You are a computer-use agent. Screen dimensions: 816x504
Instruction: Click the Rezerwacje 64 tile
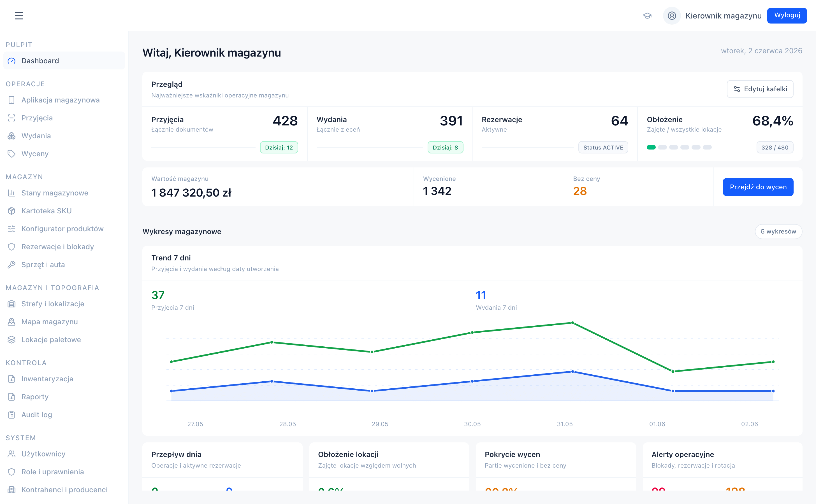click(555, 134)
